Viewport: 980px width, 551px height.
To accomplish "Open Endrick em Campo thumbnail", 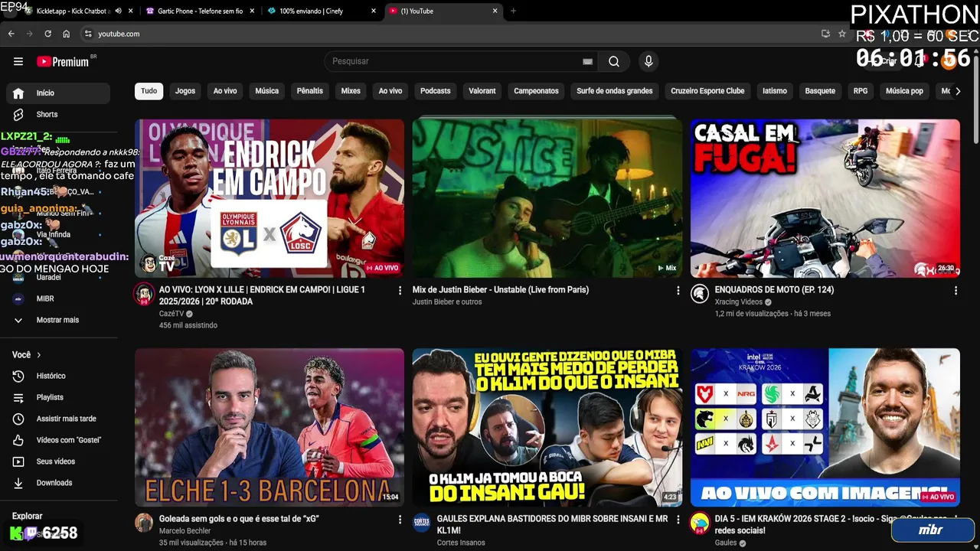I will (x=269, y=198).
